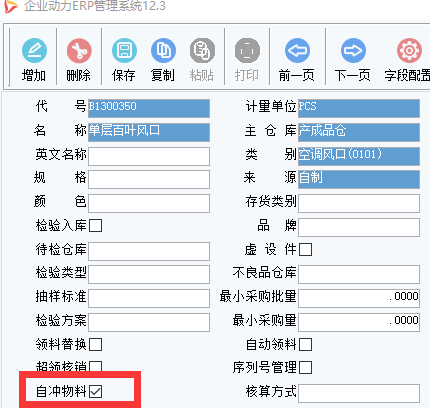430x408 pixels.
Task: Click the 不良品仓库 field
Action: click(x=359, y=274)
